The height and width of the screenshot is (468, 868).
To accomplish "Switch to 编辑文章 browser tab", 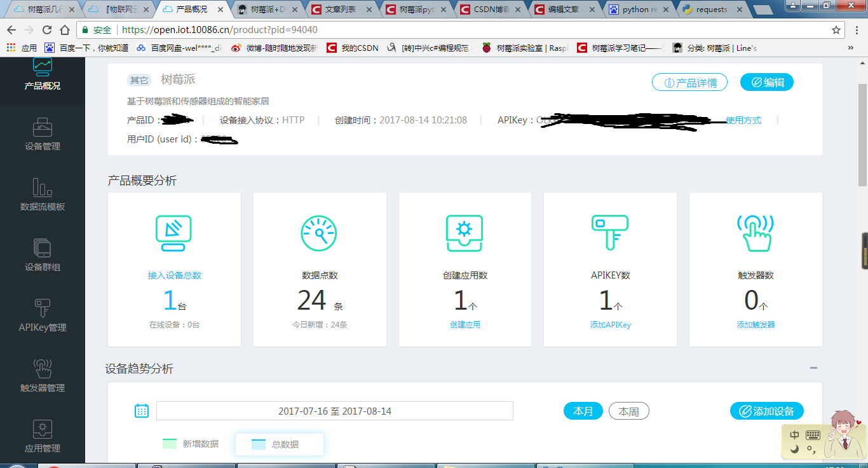I will coord(565,10).
